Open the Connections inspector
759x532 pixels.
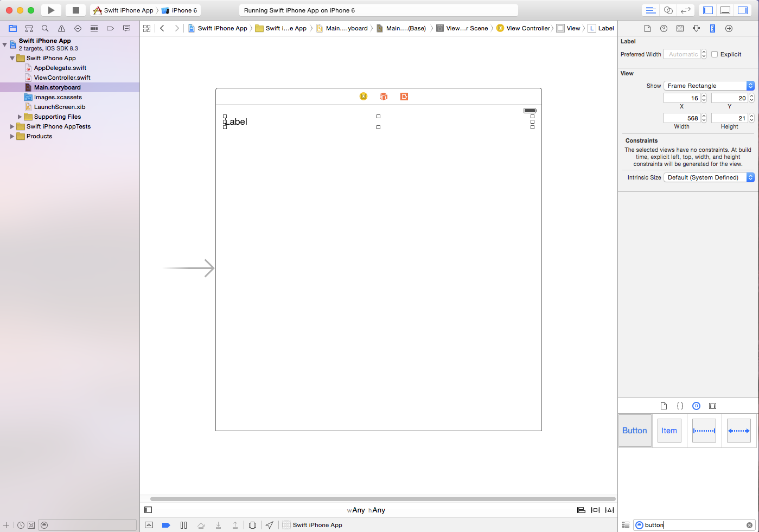[x=729, y=28]
